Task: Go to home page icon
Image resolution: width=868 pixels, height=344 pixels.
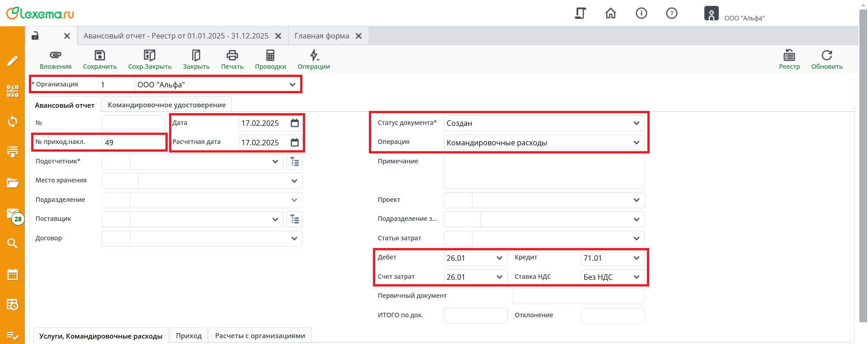Action: point(610,14)
